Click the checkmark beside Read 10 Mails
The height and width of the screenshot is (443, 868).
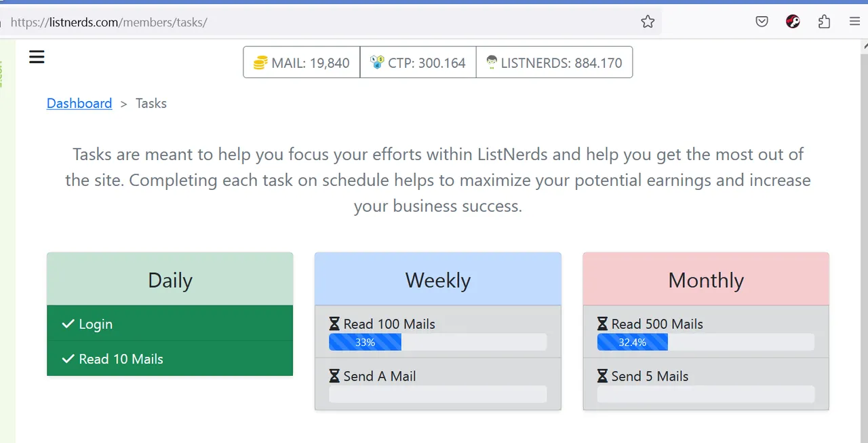[x=68, y=359]
